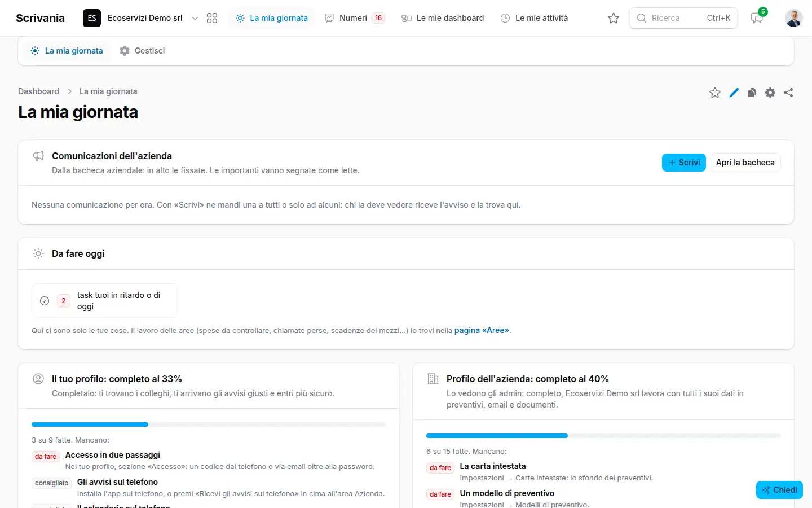Viewport: 812px width, 508px height.
Task: Click the sun icon beside Da fare oggi
Action: point(38,253)
